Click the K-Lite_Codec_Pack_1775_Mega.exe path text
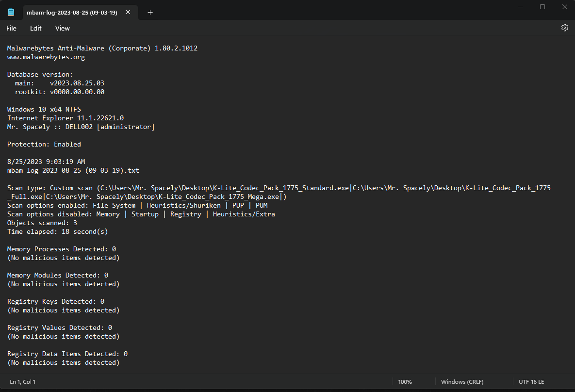This screenshot has width=575, height=392. point(163,196)
